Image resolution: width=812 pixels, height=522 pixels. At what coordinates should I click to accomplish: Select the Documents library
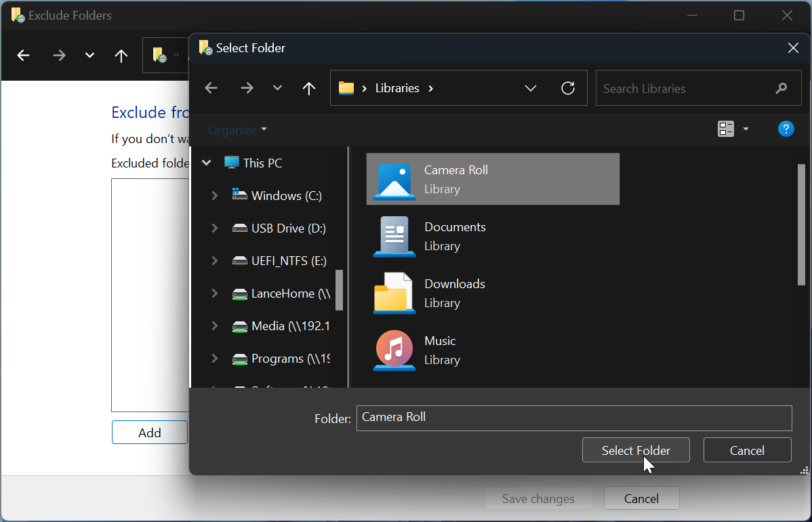point(455,236)
